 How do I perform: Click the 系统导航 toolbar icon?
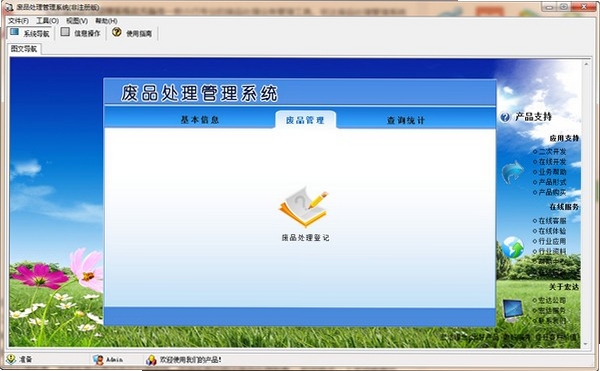[x=15, y=32]
